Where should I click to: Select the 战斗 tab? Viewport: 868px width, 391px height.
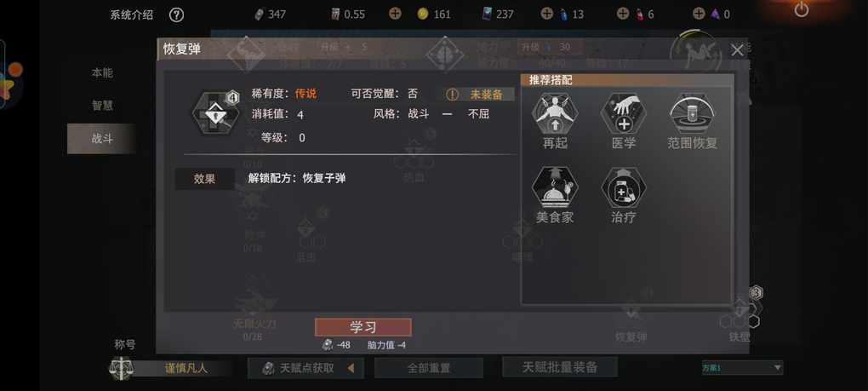102,139
